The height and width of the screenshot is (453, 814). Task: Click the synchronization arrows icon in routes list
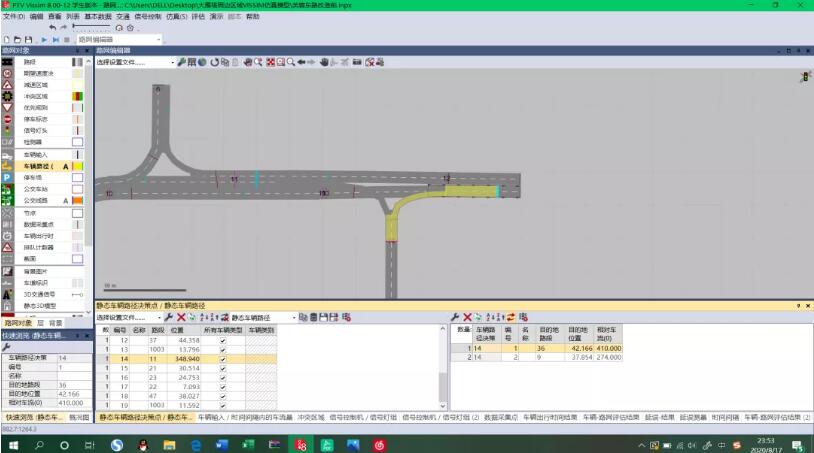[x=511, y=317]
